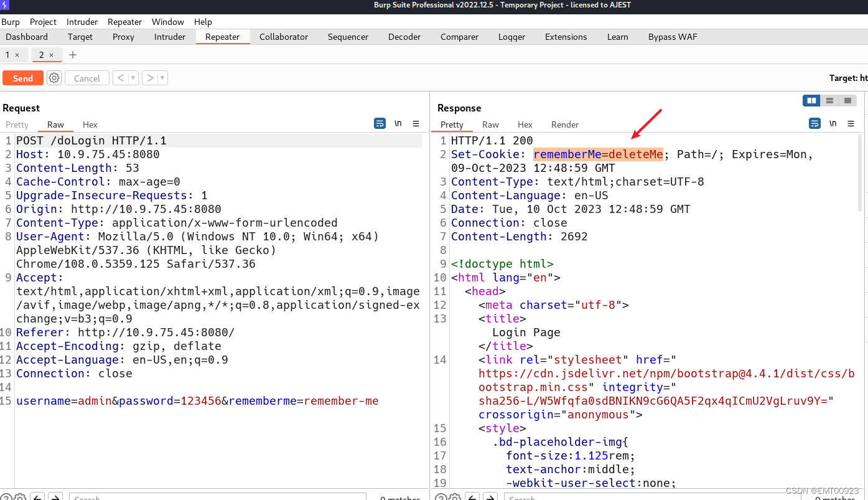Switch to the Proxy tab
The image size is (868, 500).
tap(123, 37)
